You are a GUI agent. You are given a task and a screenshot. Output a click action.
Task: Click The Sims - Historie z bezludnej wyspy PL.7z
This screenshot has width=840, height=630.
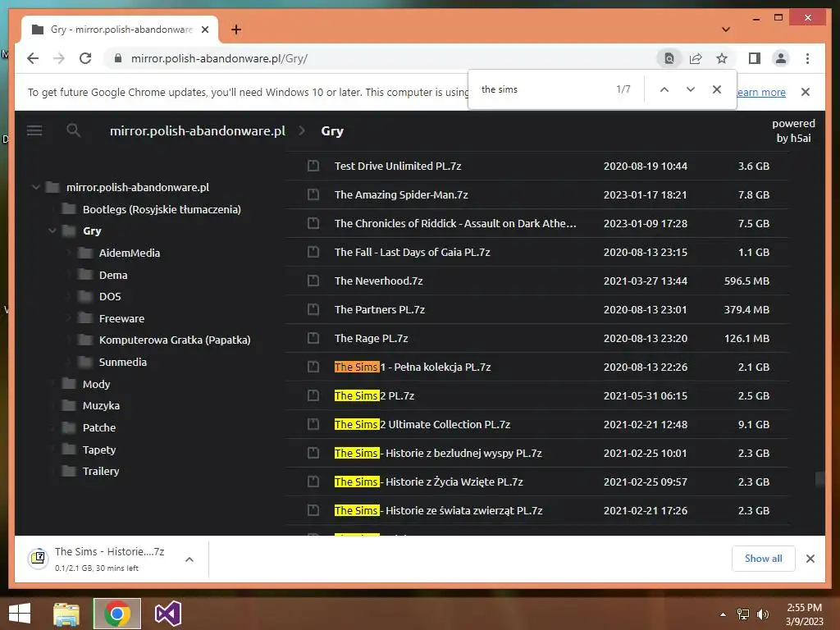438,453
